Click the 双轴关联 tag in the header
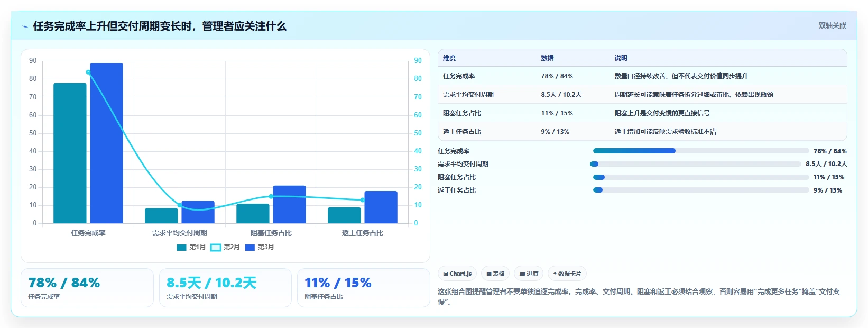The height and width of the screenshot is (328, 868). click(x=832, y=25)
